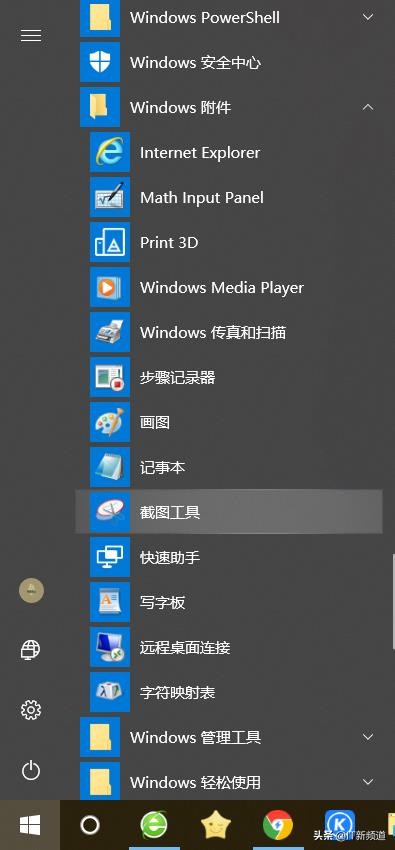Click the Windows 管理工具 folder icon
Viewport: 395px width, 850px height.
pyautogui.click(x=100, y=737)
